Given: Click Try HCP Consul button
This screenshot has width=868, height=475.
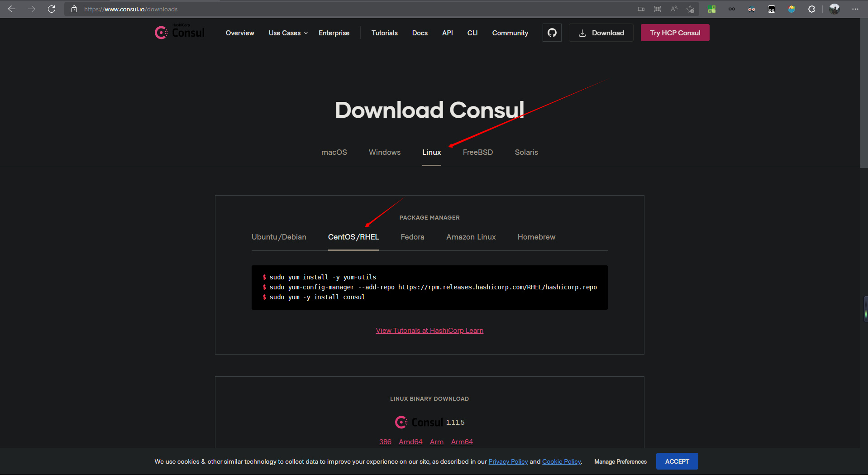Looking at the screenshot, I should (675, 33).
